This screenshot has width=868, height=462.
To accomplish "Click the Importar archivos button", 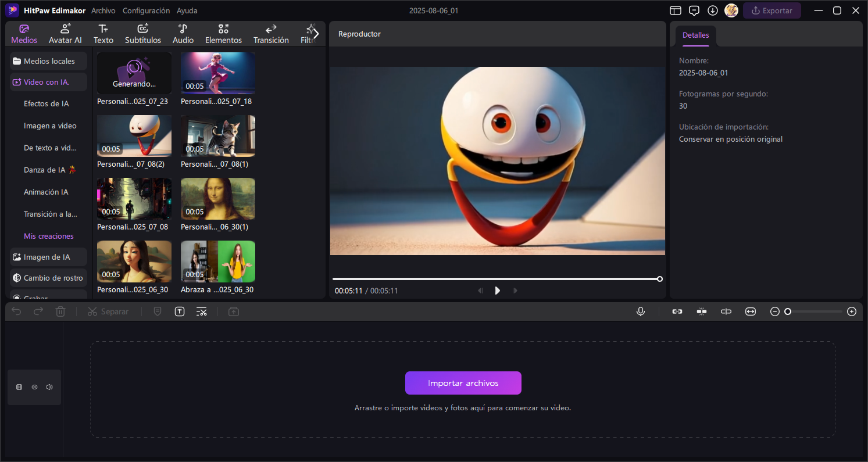I will pyautogui.click(x=463, y=383).
